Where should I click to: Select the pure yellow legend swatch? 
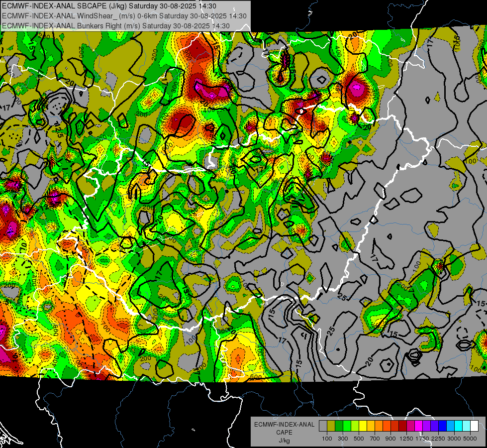(x=363, y=426)
